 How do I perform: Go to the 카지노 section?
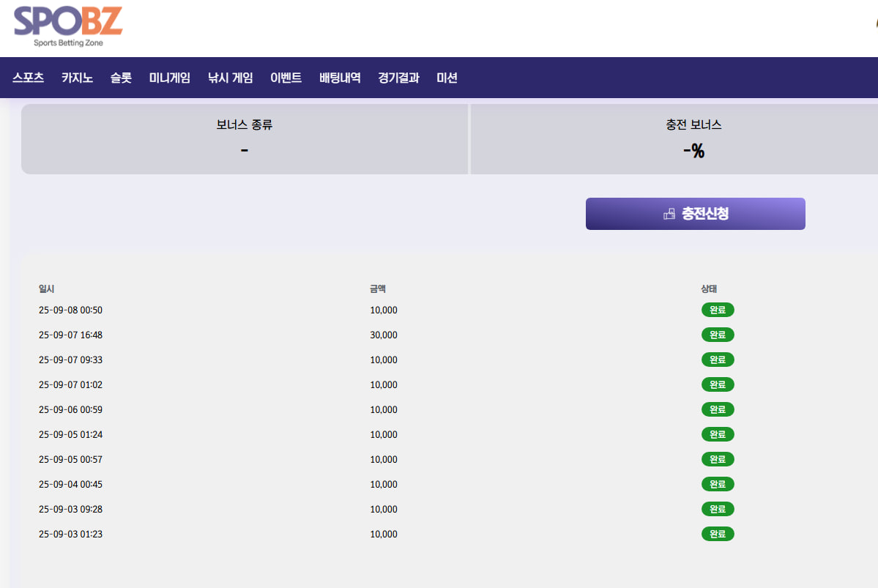pyautogui.click(x=77, y=78)
